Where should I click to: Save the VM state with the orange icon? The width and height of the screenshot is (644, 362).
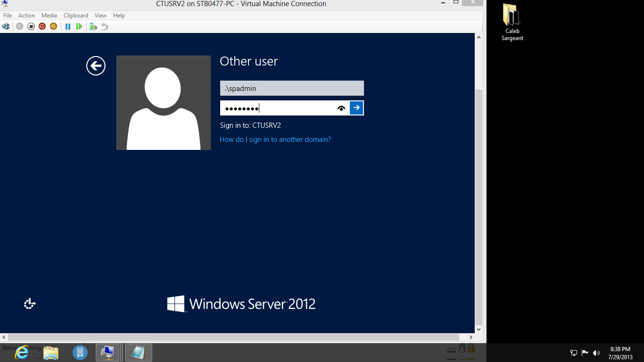coord(53,26)
